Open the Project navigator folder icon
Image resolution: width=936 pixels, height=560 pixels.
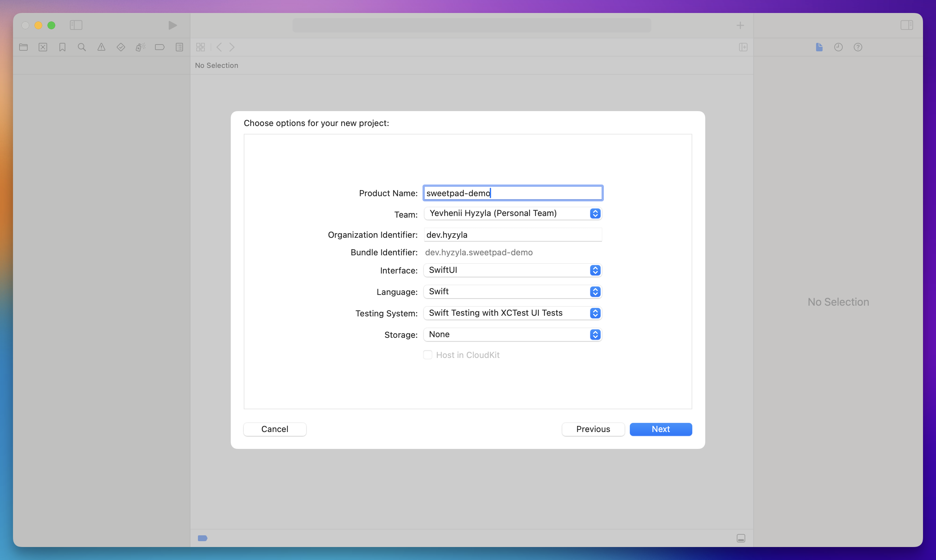[x=23, y=47]
